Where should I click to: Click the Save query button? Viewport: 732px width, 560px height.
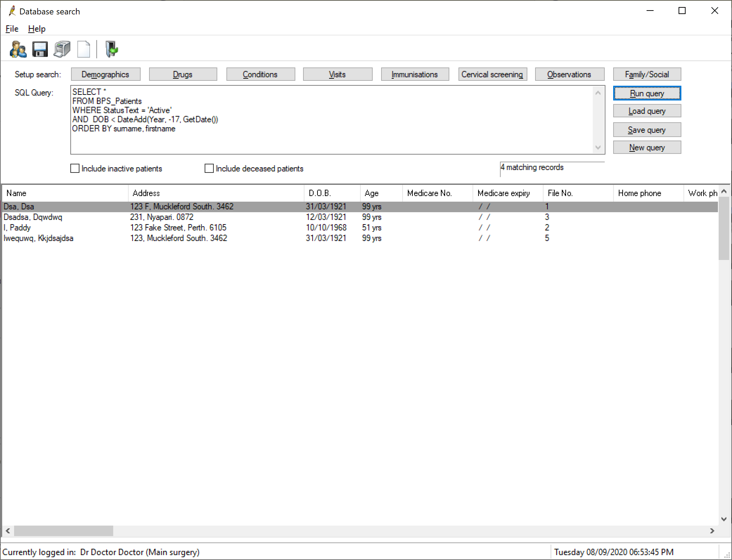(x=647, y=130)
